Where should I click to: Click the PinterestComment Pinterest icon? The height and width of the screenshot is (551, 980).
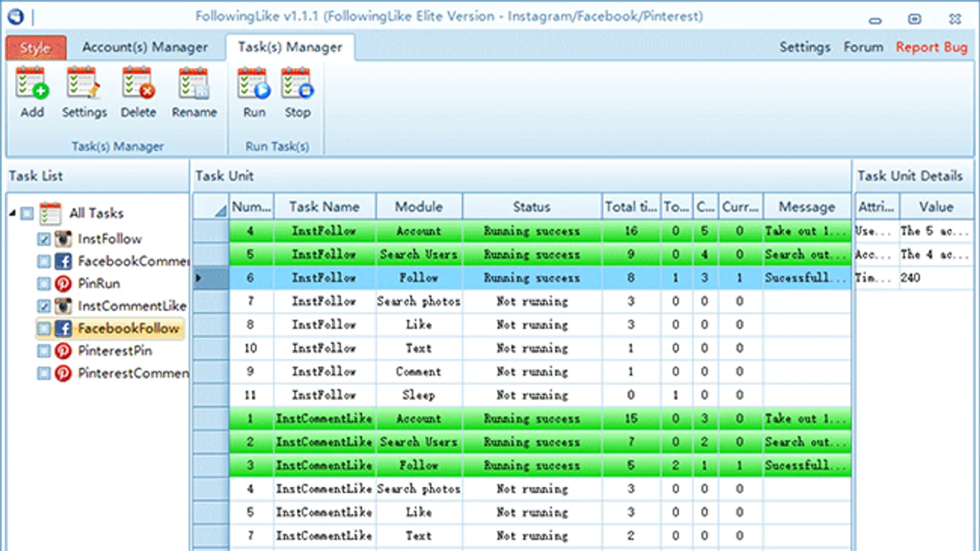coord(63,373)
